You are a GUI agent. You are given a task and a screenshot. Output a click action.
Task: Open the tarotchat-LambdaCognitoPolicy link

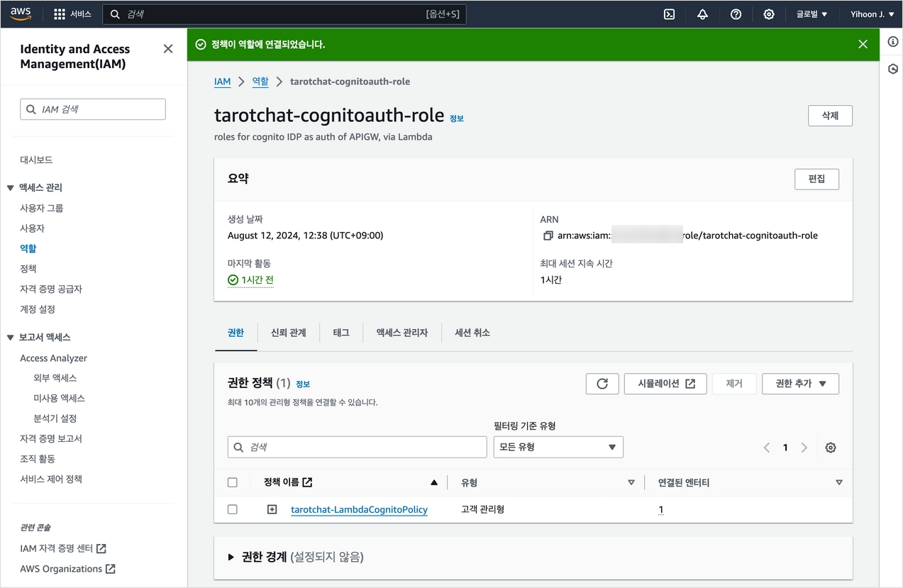coord(359,509)
